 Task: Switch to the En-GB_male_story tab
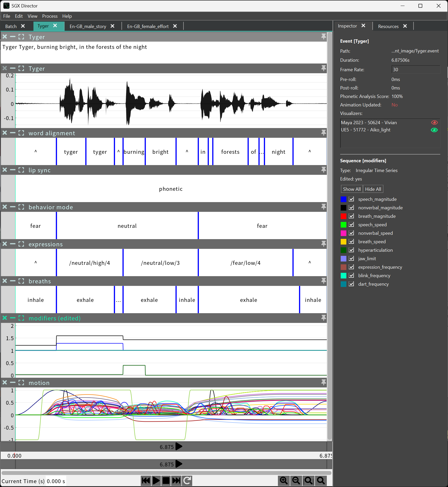tap(88, 26)
